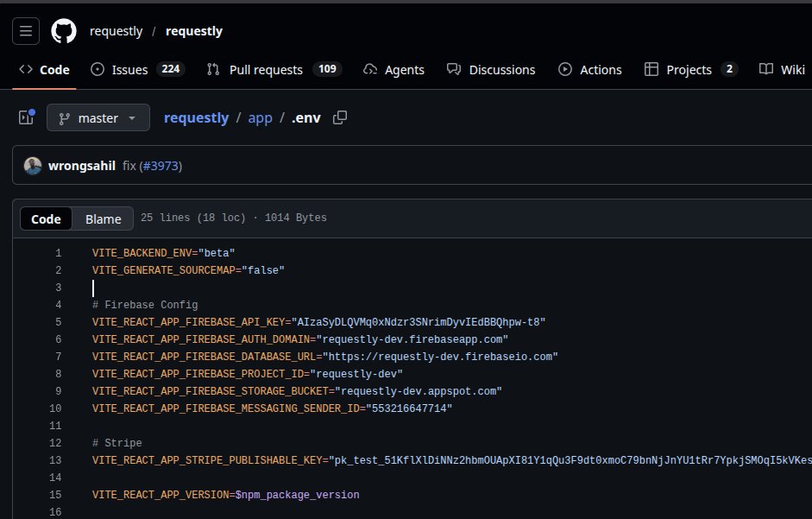This screenshot has width=812, height=519.
Task: Click the VITE_GENERATE_SOURCEMAP line
Action: click(188, 270)
